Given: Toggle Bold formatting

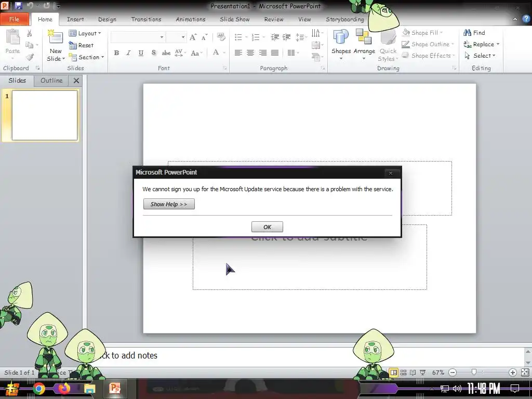Looking at the screenshot, I should click(116, 52).
